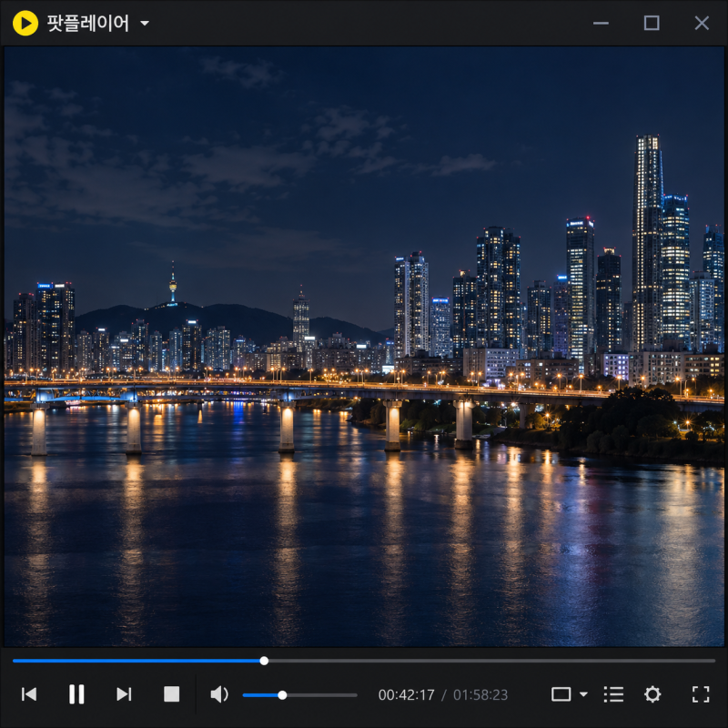Click the yellow PotPlayer logo icon
728x728 pixels.
pyautogui.click(x=25, y=23)
